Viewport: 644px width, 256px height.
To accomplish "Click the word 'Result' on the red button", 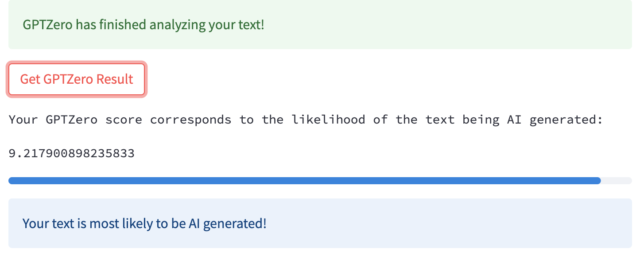I will click(x=115, y=79).
